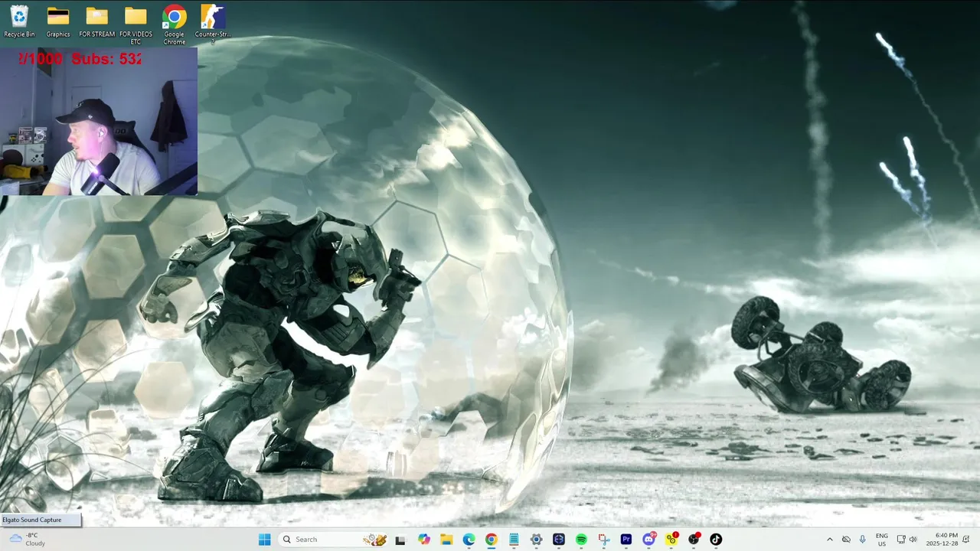Viewport: 980px width, 551px height.
Task: Expand the hidden system tray icons
Action: (829, 540)
